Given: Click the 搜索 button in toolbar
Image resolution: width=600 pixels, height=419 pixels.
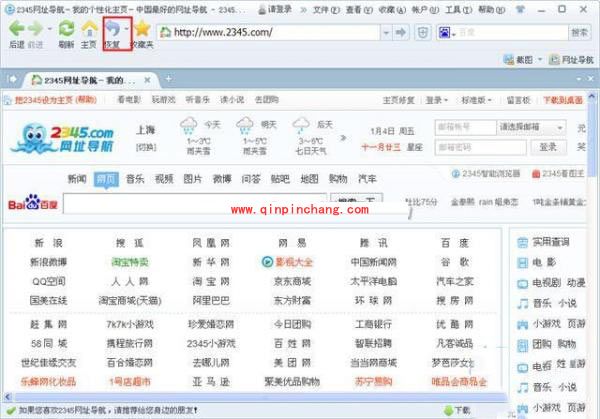Looking at the screenshot, I should coord(579,33).
